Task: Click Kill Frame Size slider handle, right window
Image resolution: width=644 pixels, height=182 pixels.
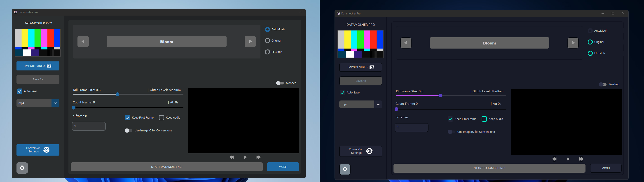Action: coord(440,96)
